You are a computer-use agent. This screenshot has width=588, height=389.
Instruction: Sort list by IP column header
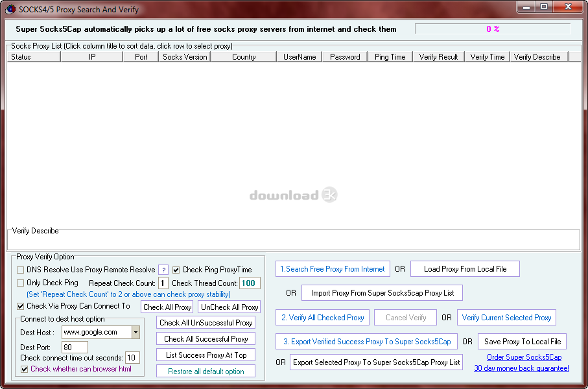[92, 57]
